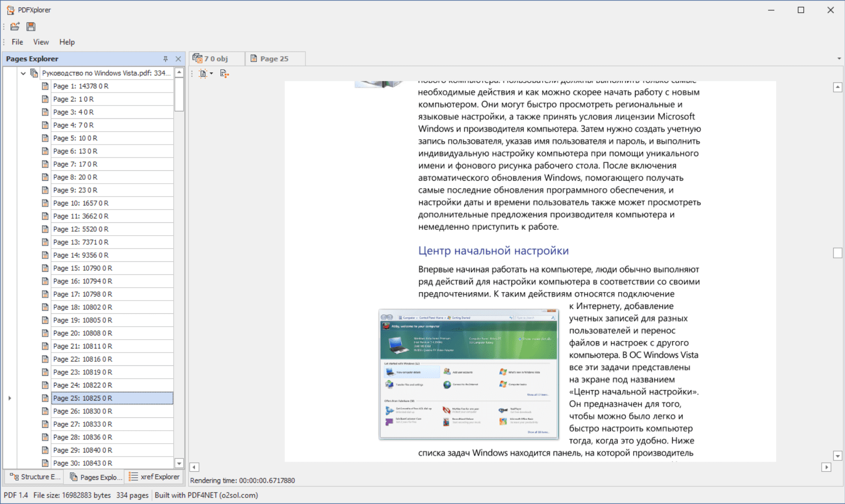Image resolution: width=845 pixels, height=504 pixels.
Task: Click the page icon for Page 13
Action: (x=45, y=242)
